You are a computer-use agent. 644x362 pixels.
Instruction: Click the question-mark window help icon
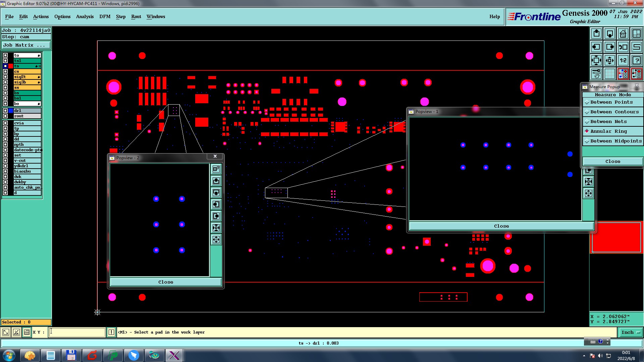(x=636, y=60)
